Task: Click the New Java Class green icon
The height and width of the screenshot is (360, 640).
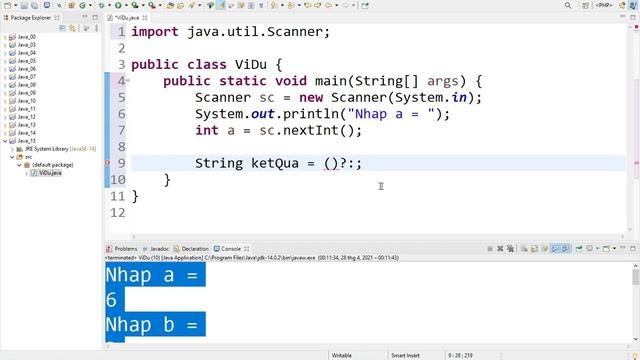Action: [82, 5]
